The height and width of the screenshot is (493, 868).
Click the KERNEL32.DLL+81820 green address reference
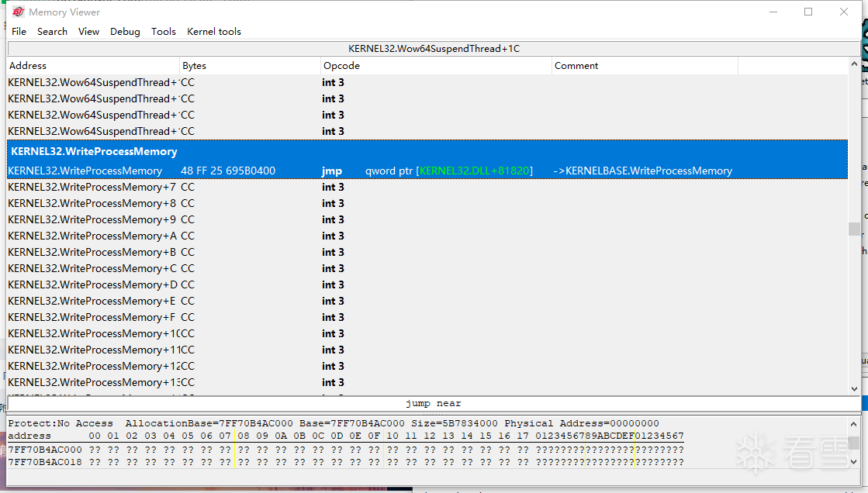click(x=475, y=171)
